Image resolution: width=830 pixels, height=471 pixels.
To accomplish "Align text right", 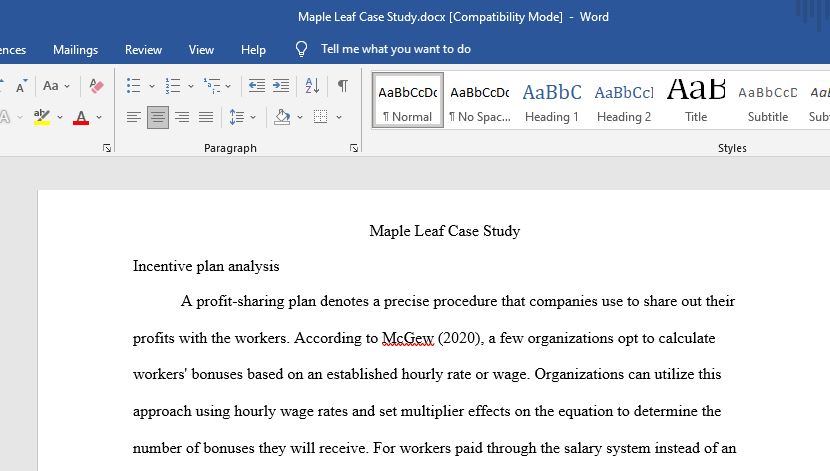I will pyautogui.click(x=182, y=117).
